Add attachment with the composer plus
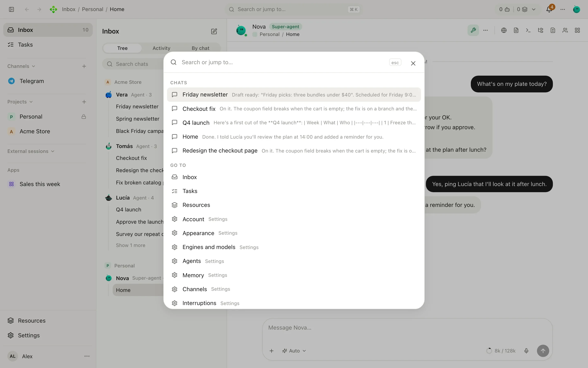 coord(272,351)
